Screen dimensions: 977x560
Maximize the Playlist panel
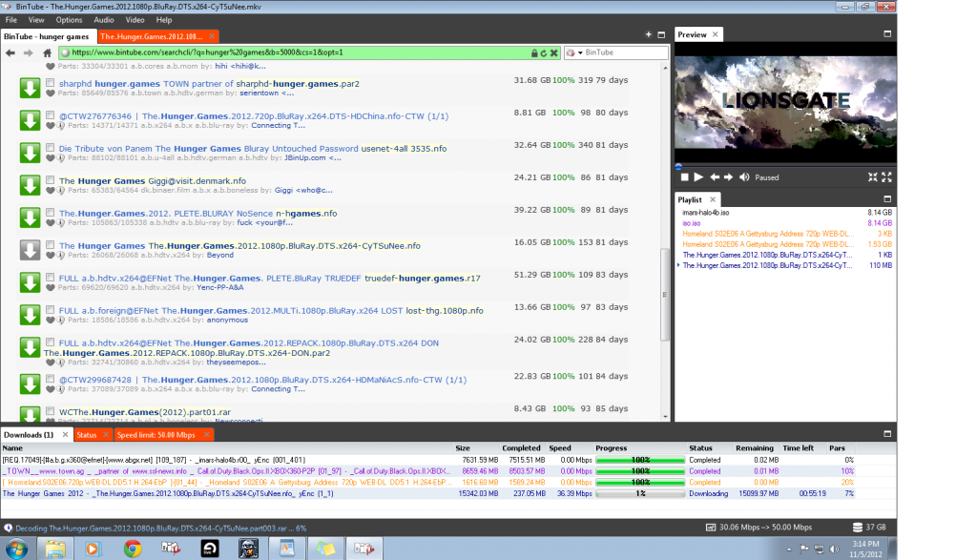887,200
